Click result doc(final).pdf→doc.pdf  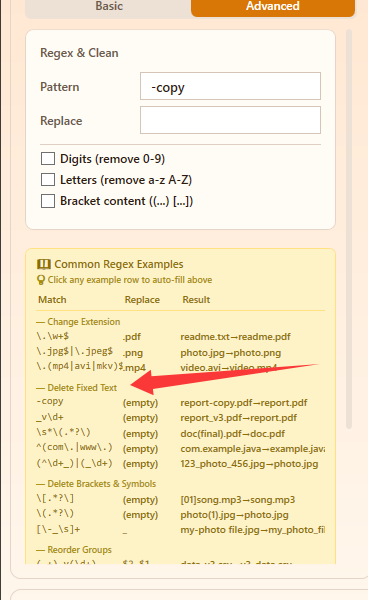click(x=233, y=434)
